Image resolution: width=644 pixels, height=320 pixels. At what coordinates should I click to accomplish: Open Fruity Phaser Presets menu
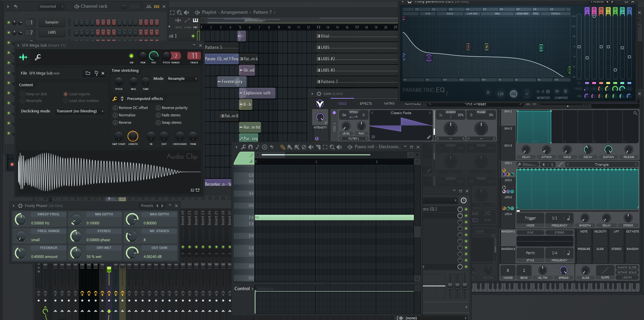[x=147, y=206]
